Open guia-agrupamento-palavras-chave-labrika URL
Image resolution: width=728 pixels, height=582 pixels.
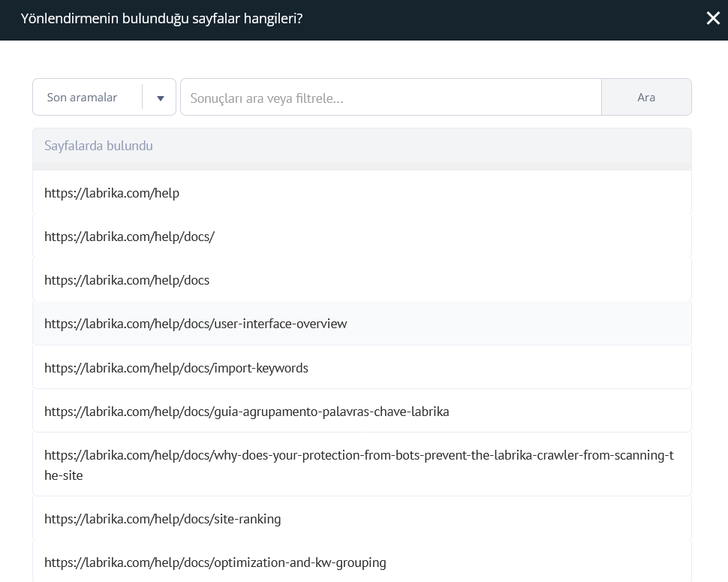point(246,412)
